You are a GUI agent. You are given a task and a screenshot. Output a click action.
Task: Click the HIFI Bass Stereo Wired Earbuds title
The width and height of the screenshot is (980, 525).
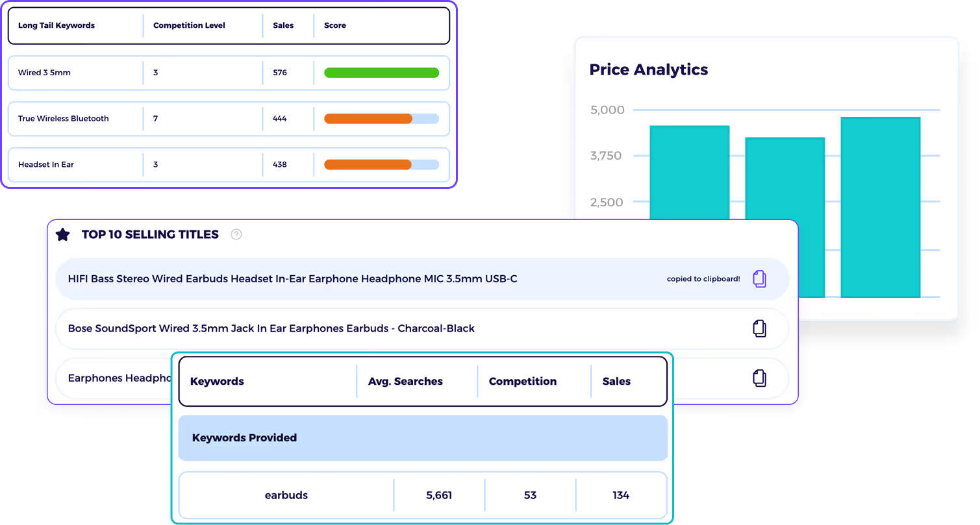coord(292,279)
